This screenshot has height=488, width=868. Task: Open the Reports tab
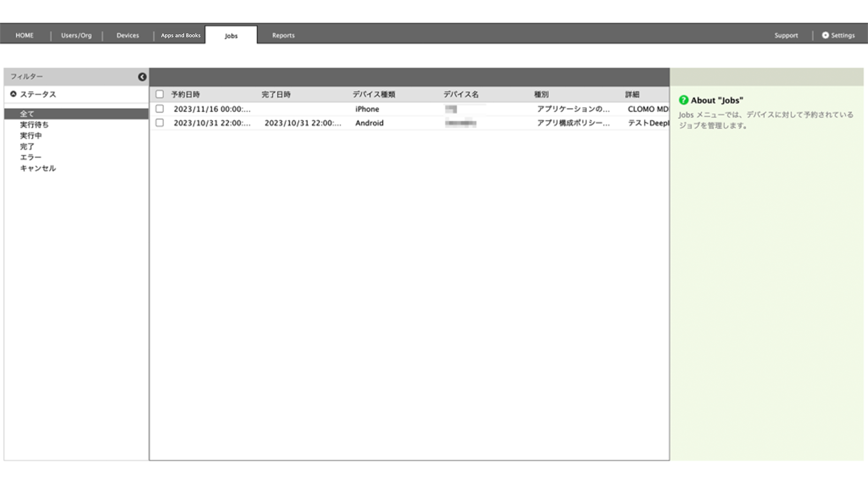tap(283, 35)
